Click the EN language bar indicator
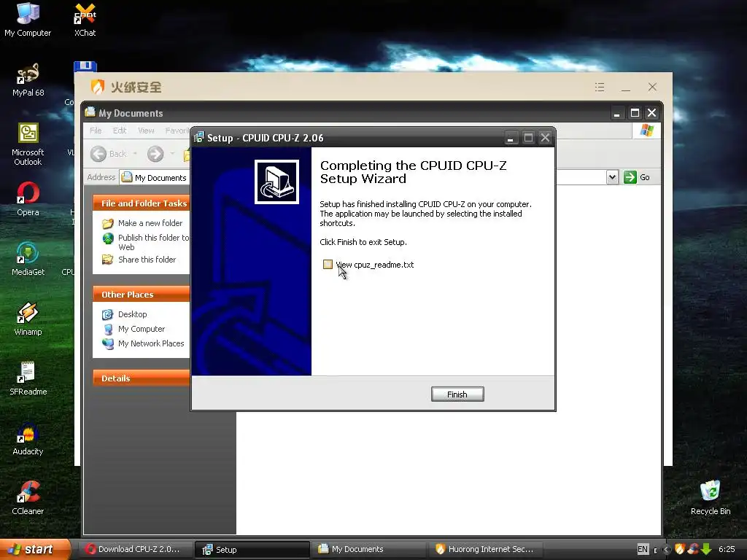Image resolution: width=747 pixels, height=560 pixels. (x=643, y=549)
